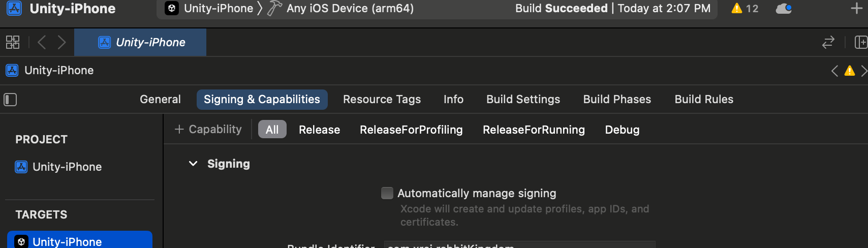Filter by ReleaseForRunning configuration

click(x=534, y=130)
